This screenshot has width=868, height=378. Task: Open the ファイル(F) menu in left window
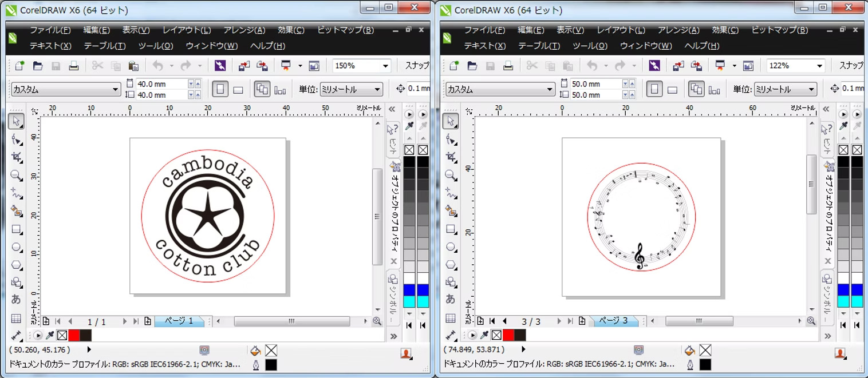pos(50,30)
